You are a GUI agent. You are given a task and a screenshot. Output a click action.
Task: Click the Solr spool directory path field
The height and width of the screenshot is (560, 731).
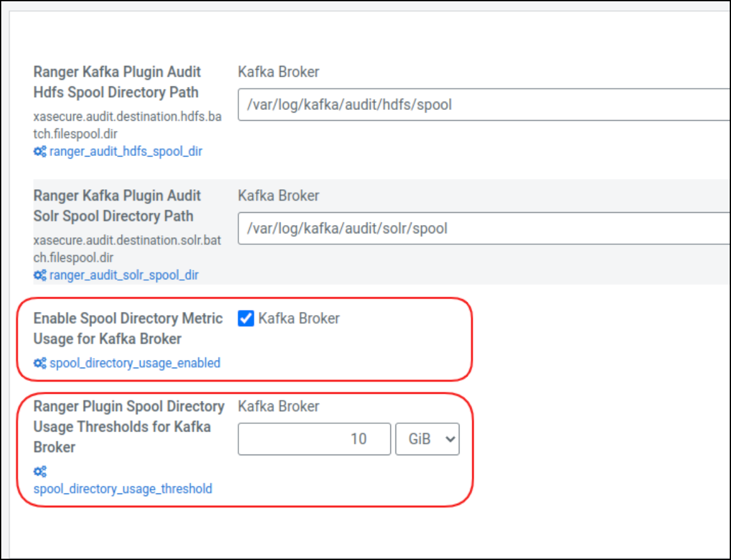tap(447, 228)
